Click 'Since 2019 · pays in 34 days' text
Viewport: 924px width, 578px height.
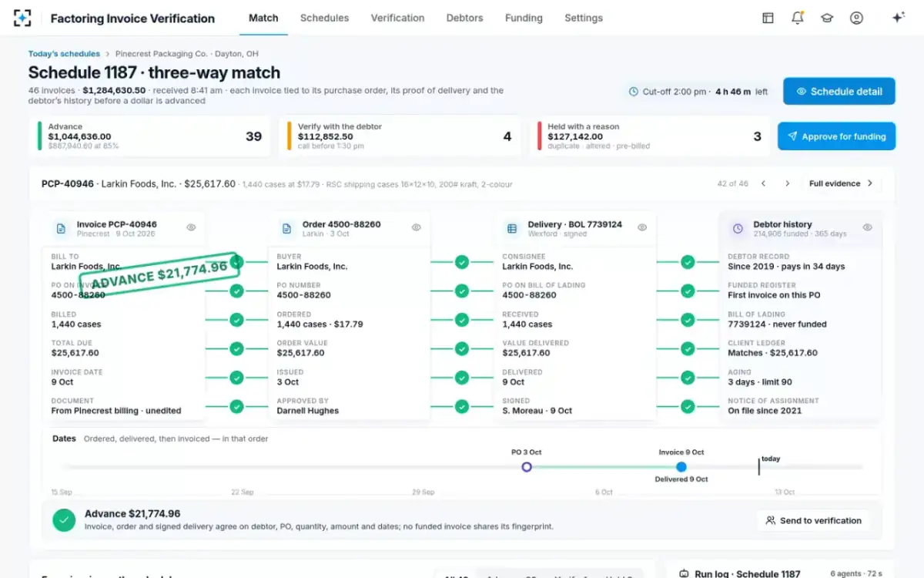[786, 267]
